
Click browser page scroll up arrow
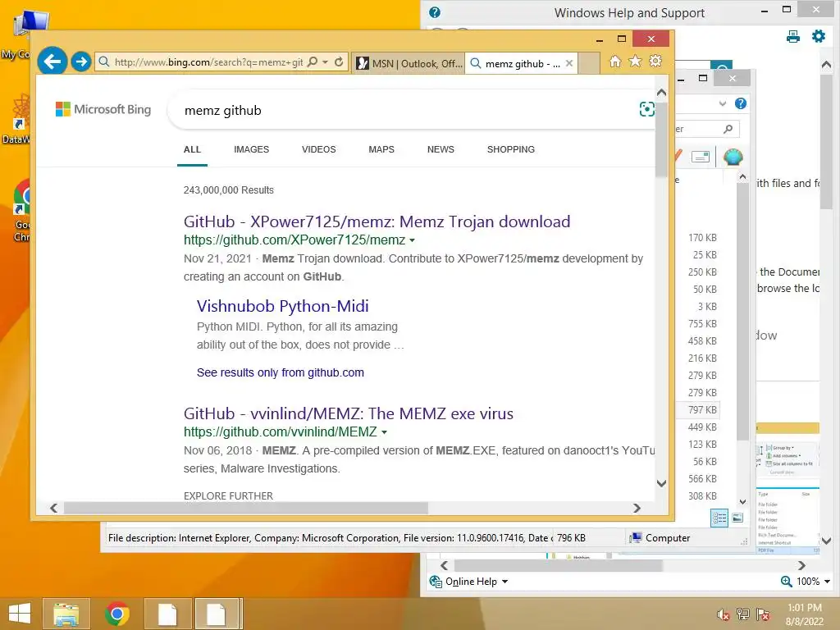point(662,93)
